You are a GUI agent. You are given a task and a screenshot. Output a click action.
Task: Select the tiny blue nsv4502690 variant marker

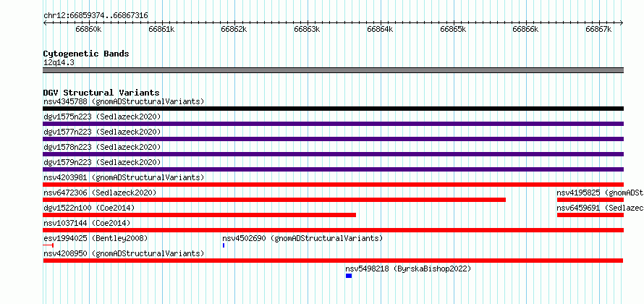pyautogui.click(x=224, y=245)
